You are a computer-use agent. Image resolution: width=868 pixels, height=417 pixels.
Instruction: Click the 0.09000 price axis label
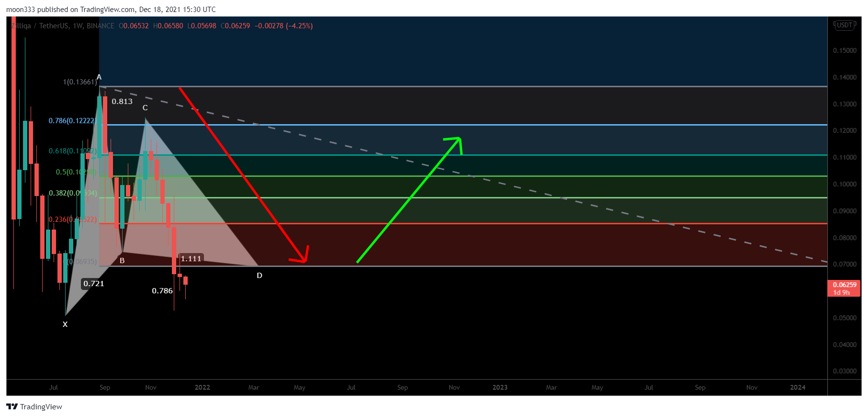point(845,211)
